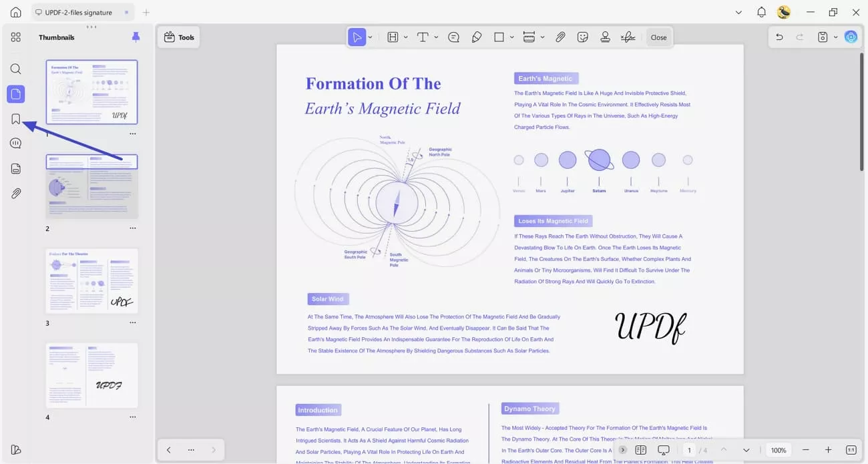Select page 2 thumbnail
Screen dimensions: 868x464
click(91, 186)
